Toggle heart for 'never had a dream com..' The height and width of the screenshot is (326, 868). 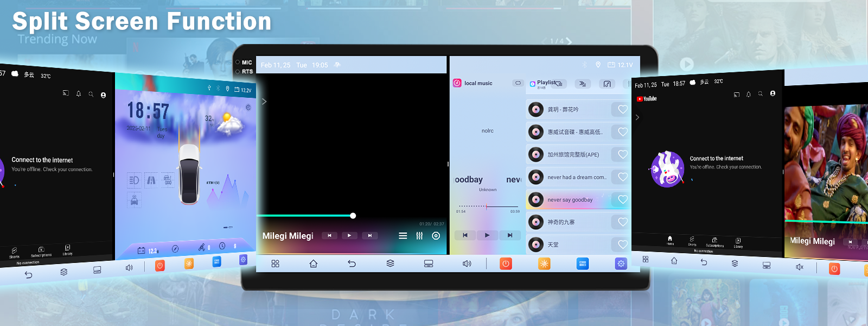pyautogui.click(x=622, y=177)
